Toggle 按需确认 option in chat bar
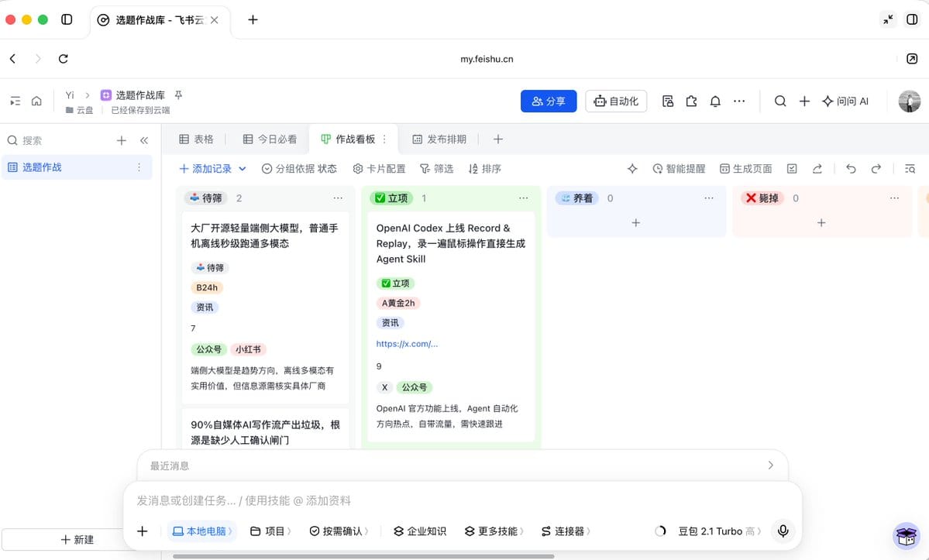 point(339,531)
